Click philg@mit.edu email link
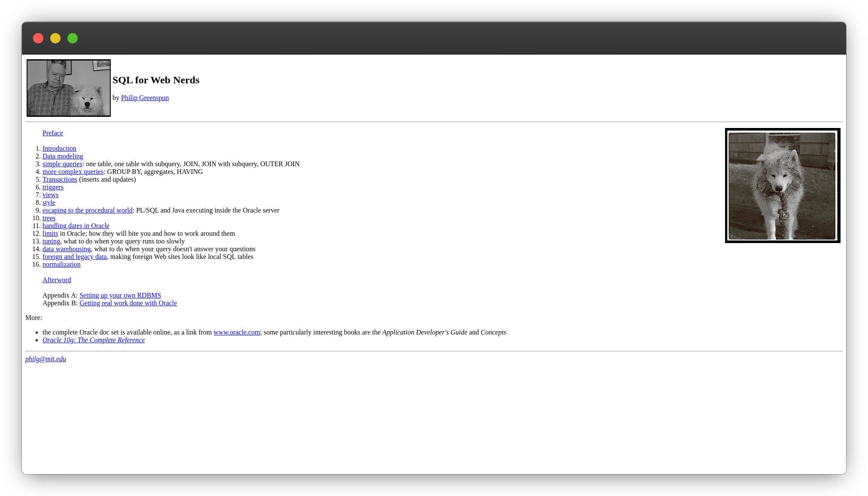Image resolution: width=868 pixels, height=496 pixels. (46, 358)
